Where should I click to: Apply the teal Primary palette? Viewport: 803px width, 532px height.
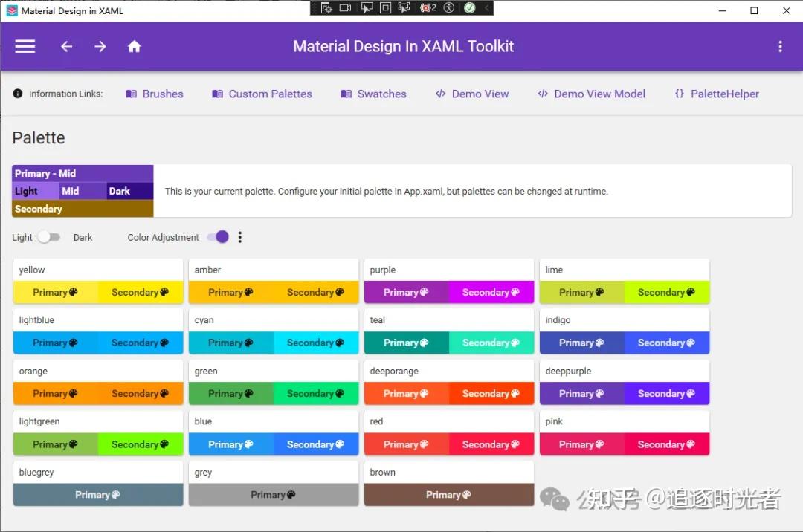point(405,343)
